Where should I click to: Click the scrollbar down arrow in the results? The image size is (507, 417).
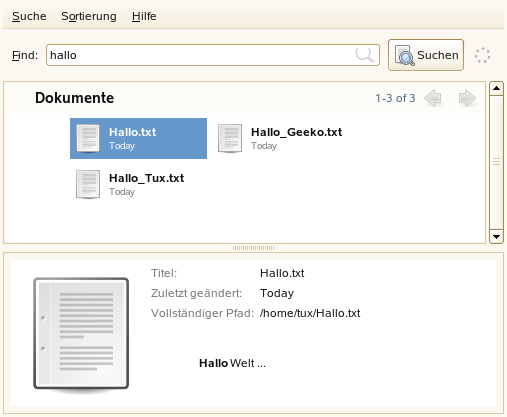[x=496, y=237]
